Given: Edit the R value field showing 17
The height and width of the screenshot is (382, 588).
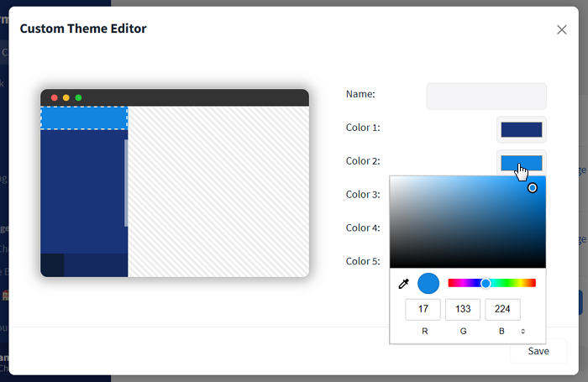Looking at the screenshot, I should click(x=423, y=309).
